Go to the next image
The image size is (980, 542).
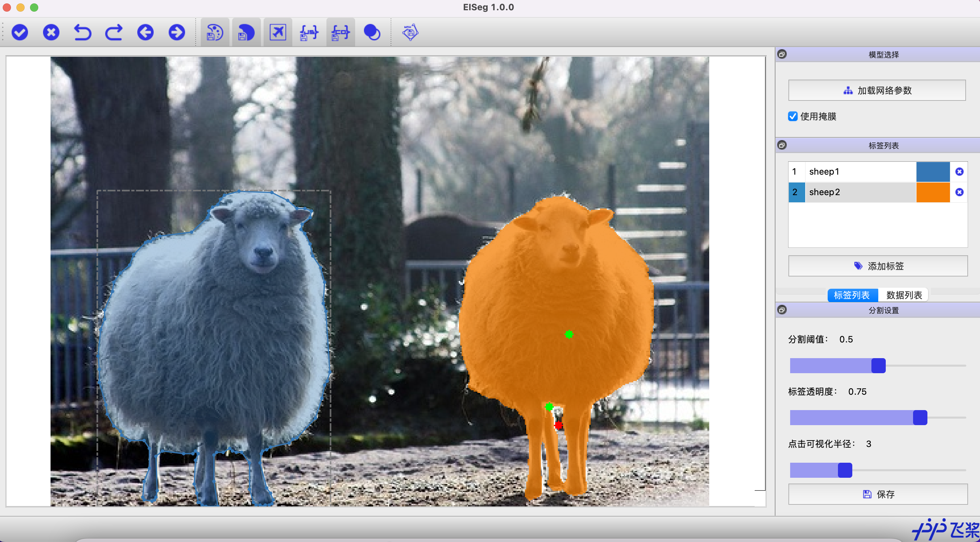177,32
